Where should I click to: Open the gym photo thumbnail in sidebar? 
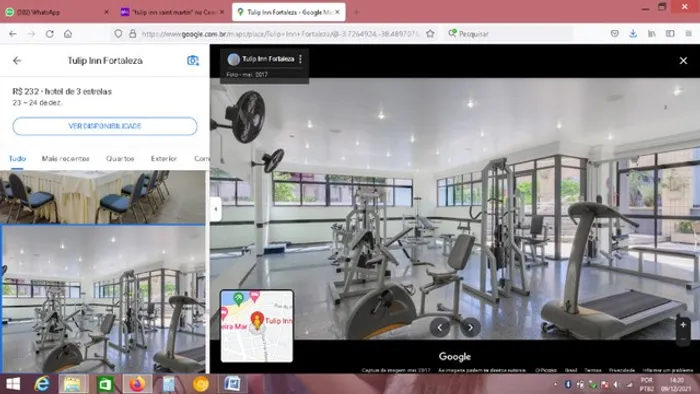pos(103,299)
